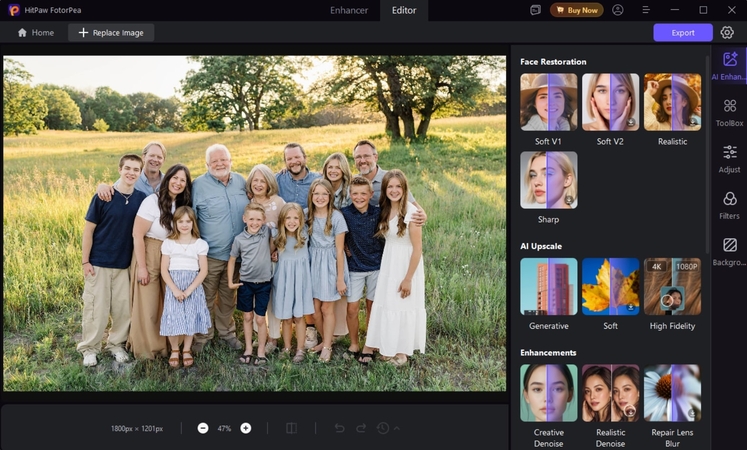
Task: Click the HitPaw FotorPea logo
Action: [x=14, y=10]
